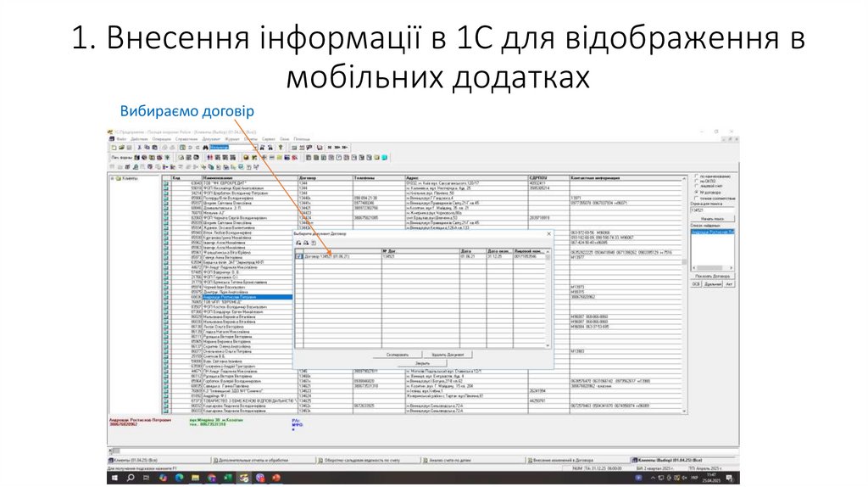Click the Показать Договора button

[712, 276]
